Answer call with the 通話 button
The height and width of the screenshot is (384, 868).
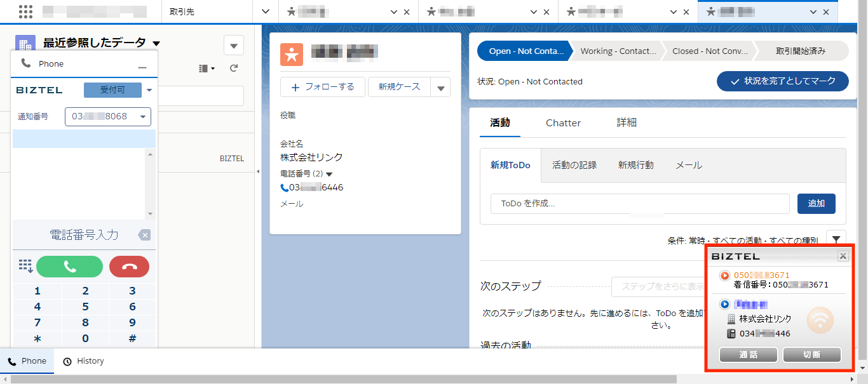pyautogui.click(x=749, y=355)
